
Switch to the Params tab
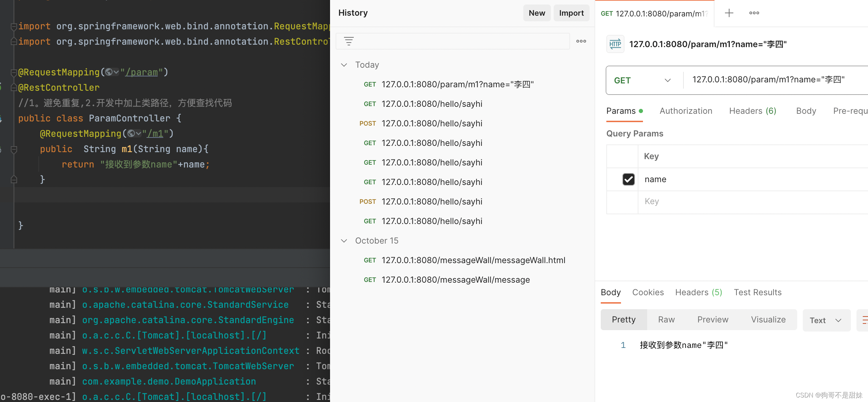(624, 111)
